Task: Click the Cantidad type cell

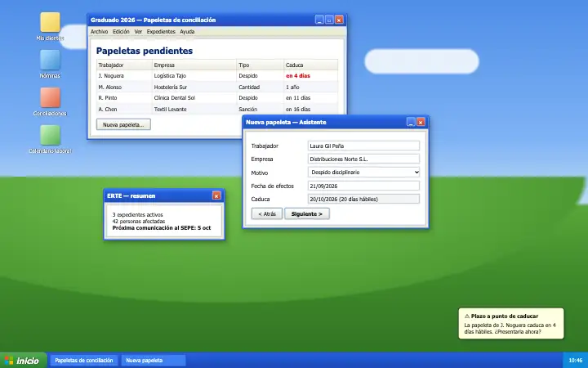Action: point(261,88)
